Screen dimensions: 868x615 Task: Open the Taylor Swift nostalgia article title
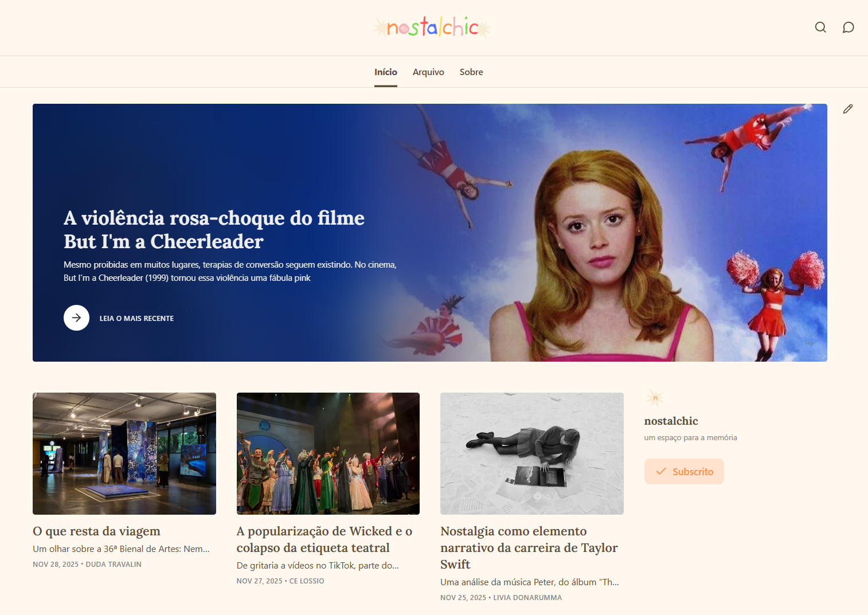(529, 547)
